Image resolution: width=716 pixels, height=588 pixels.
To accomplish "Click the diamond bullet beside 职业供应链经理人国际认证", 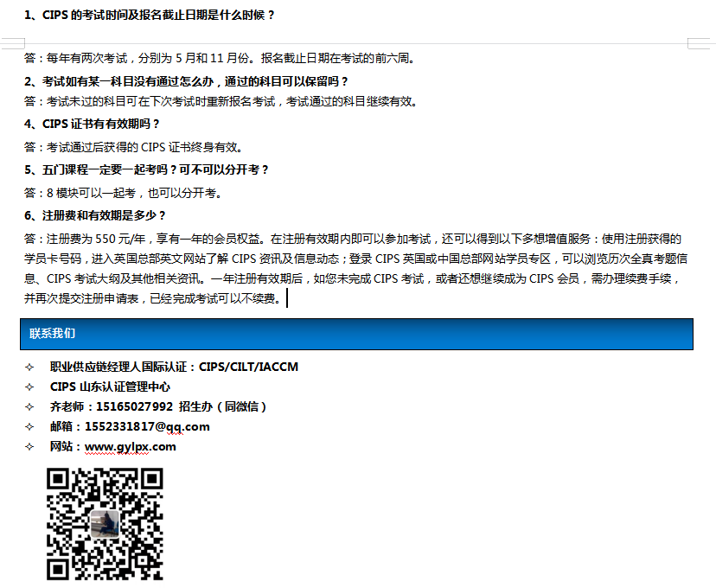I will point(29,367).
